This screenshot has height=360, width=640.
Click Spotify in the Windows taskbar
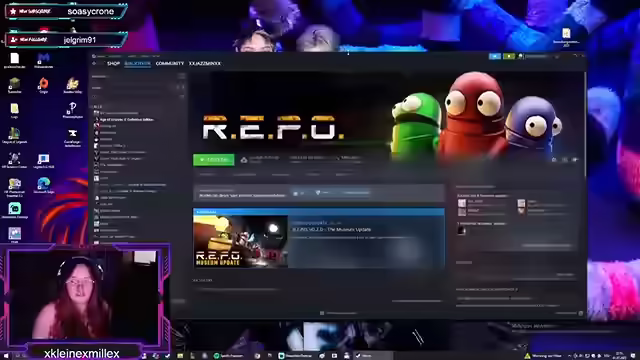pyautogui.click(x=229, y=356)
